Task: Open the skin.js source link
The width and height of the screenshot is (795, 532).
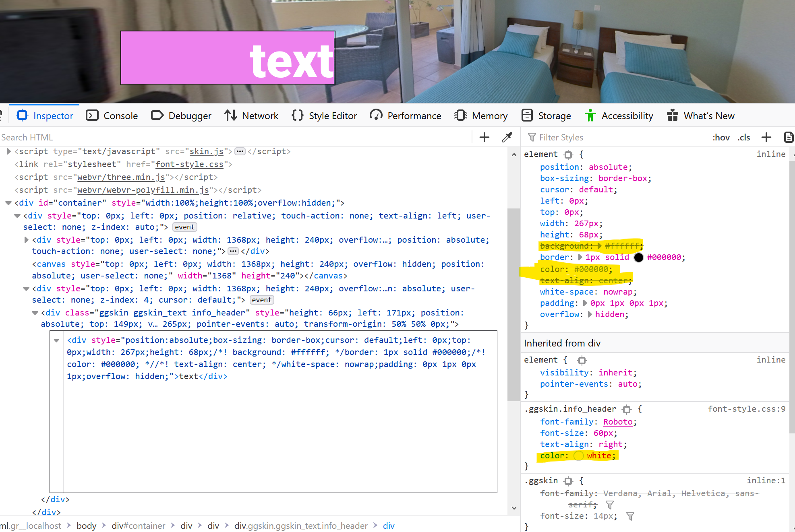Action: pyautogui.click(x=207, y=151)
